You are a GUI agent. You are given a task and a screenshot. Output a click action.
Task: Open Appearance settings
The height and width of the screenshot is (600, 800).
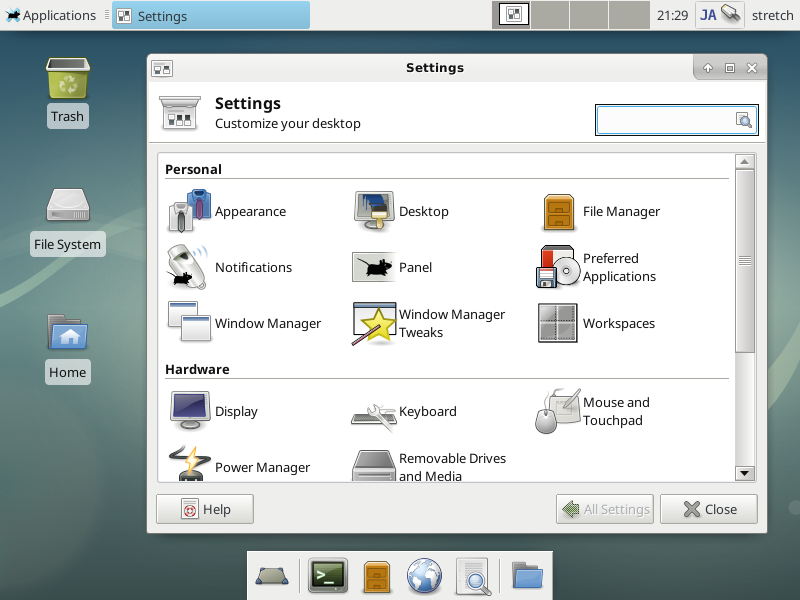228,211
